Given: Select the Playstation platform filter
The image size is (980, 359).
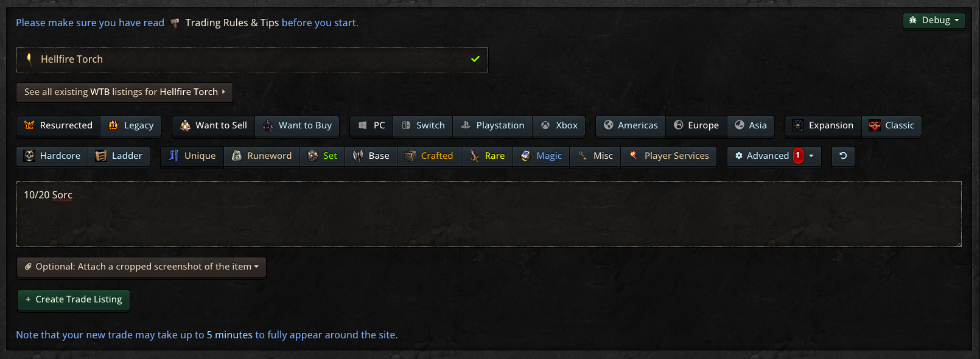Looking at the screenshot, I should [492, 125].
